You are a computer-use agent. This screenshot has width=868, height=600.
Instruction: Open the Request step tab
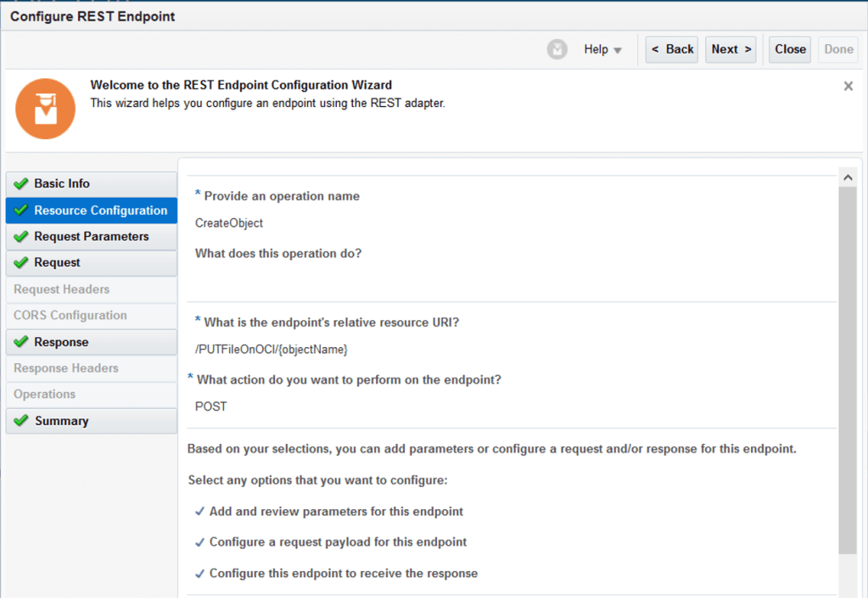(x=58, y=263)
